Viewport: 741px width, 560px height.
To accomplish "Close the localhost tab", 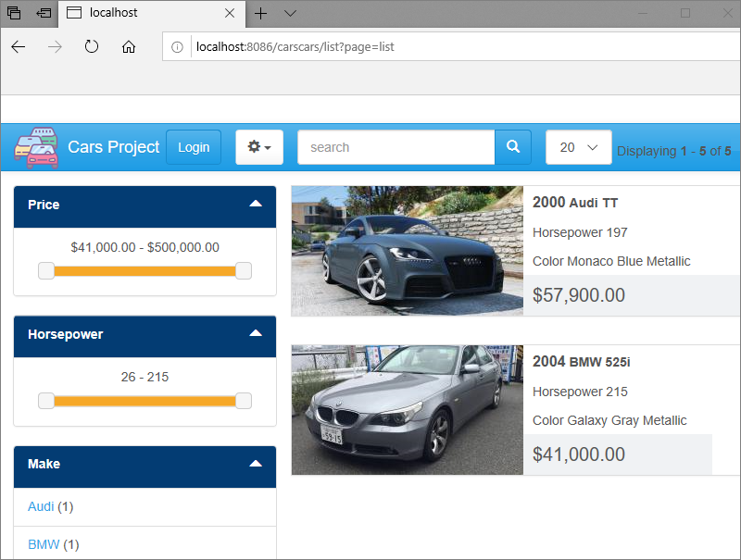I will (x=230, y=13).
